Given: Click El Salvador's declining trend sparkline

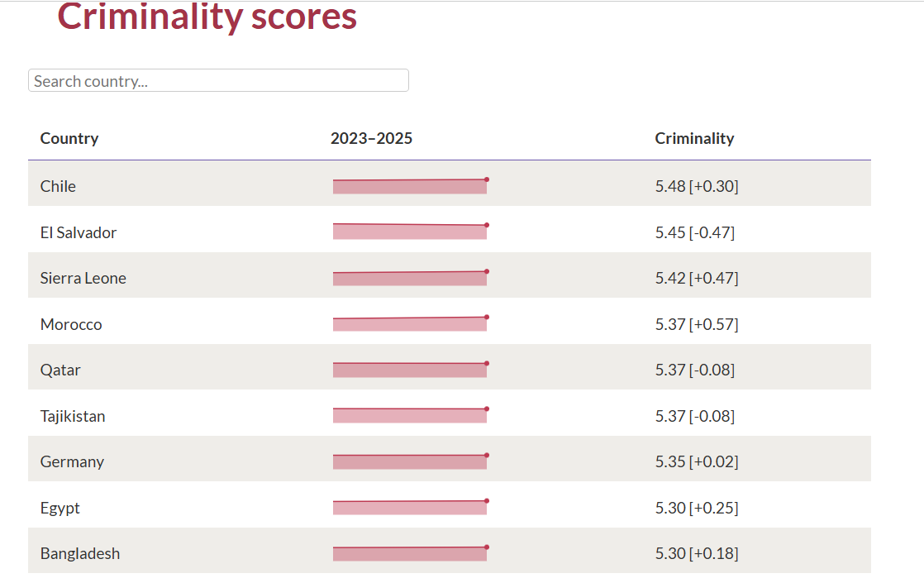Looking at the screenshot, I should [410, 232].
